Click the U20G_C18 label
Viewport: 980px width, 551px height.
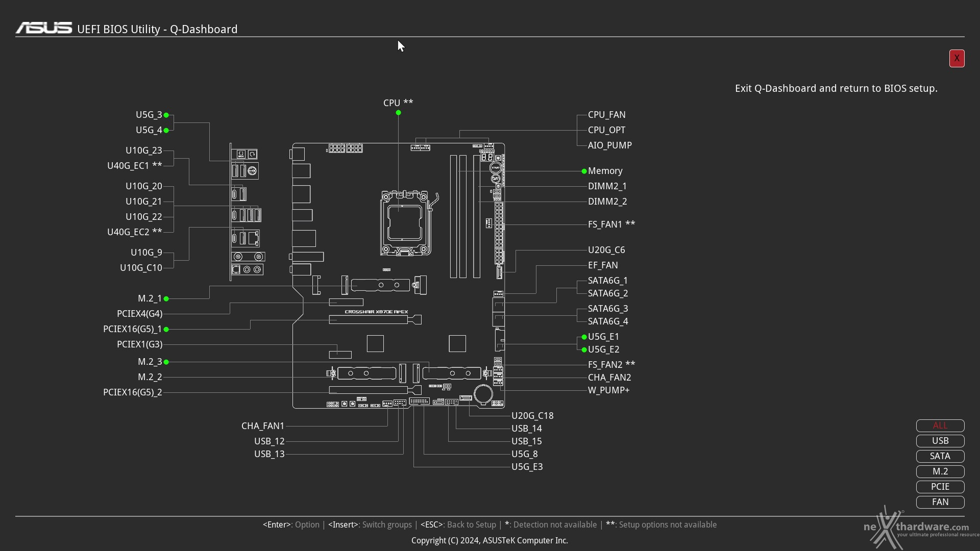tap(532, 416)
